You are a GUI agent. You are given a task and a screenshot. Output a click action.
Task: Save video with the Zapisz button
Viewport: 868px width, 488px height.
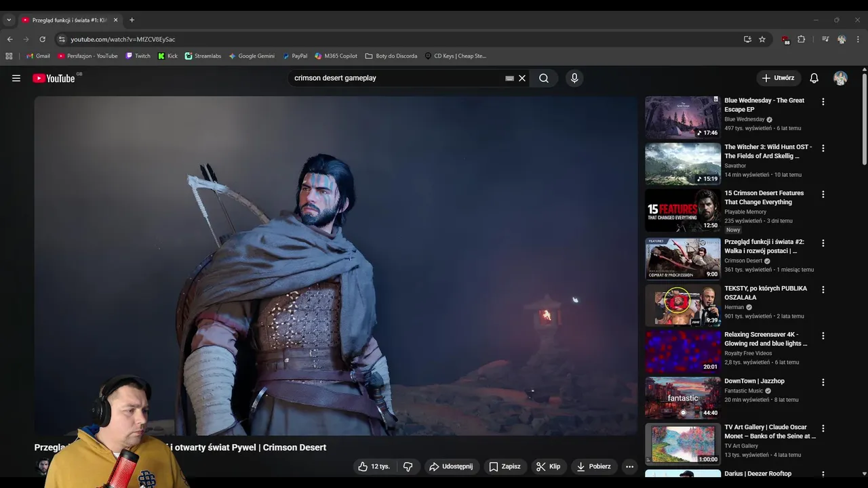[x=505, y=466]
